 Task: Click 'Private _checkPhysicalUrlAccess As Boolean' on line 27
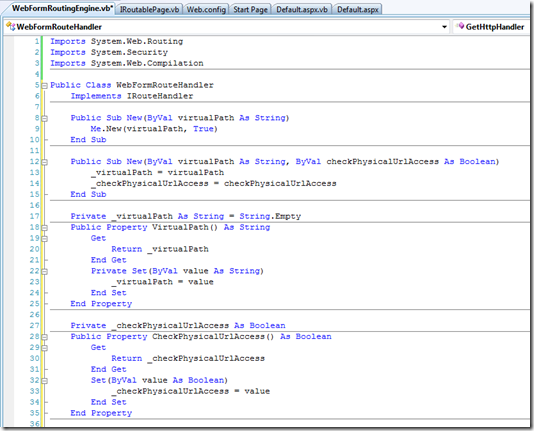pyautogui.click(x=178, y=325)
